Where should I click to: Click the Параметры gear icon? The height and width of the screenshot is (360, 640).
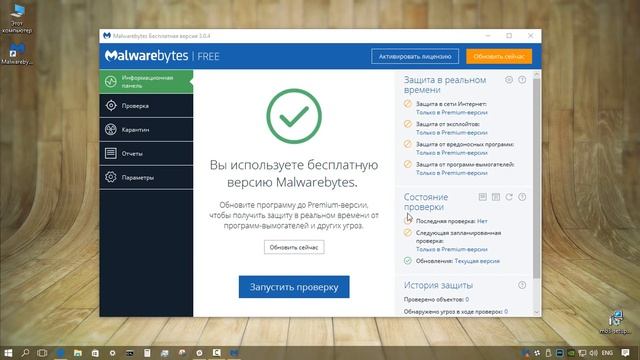coord(111,177)
